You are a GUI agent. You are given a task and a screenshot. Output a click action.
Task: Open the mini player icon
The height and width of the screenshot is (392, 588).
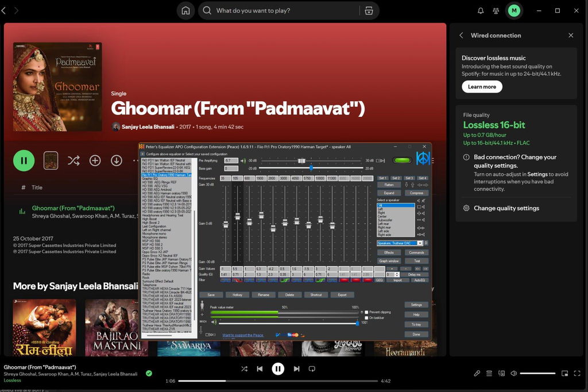(x=564, y=373)
